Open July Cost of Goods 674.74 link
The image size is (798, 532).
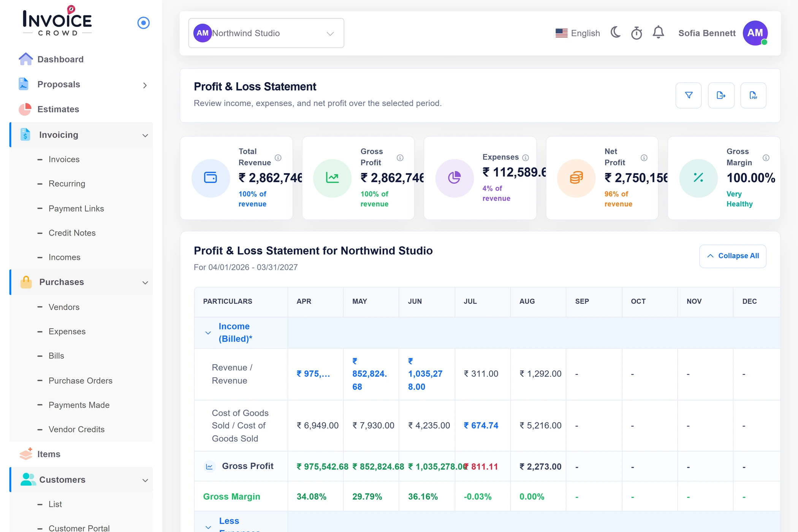click(x=481, y=426)
